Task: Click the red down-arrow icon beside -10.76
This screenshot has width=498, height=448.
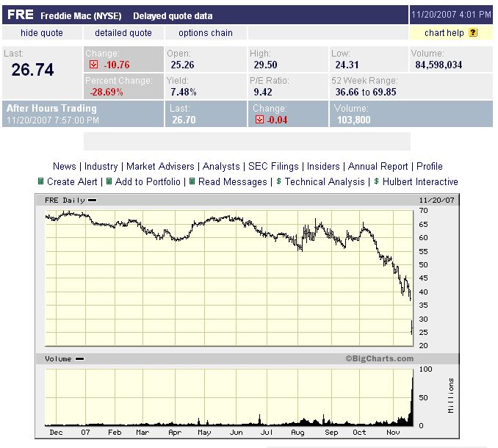Action: coord(94,65)
